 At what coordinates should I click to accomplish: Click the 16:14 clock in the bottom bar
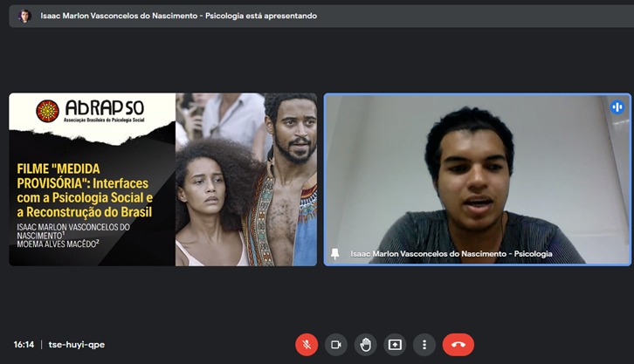24,345
